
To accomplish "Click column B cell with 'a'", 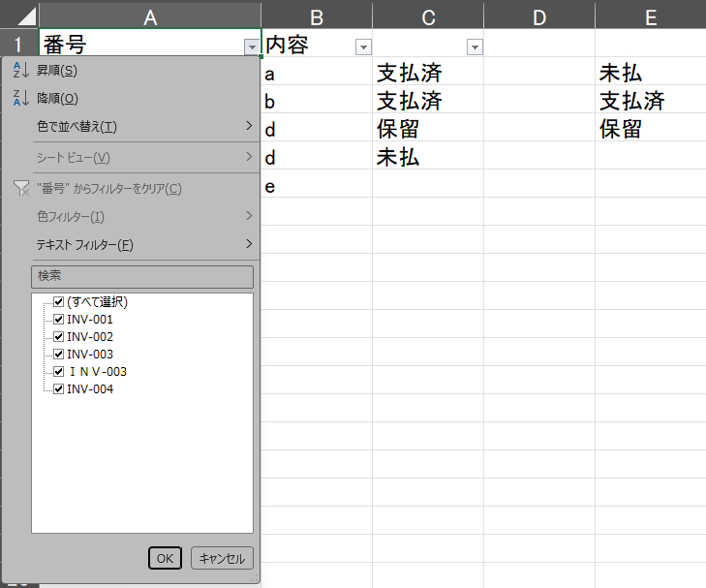I will point(317,71).
